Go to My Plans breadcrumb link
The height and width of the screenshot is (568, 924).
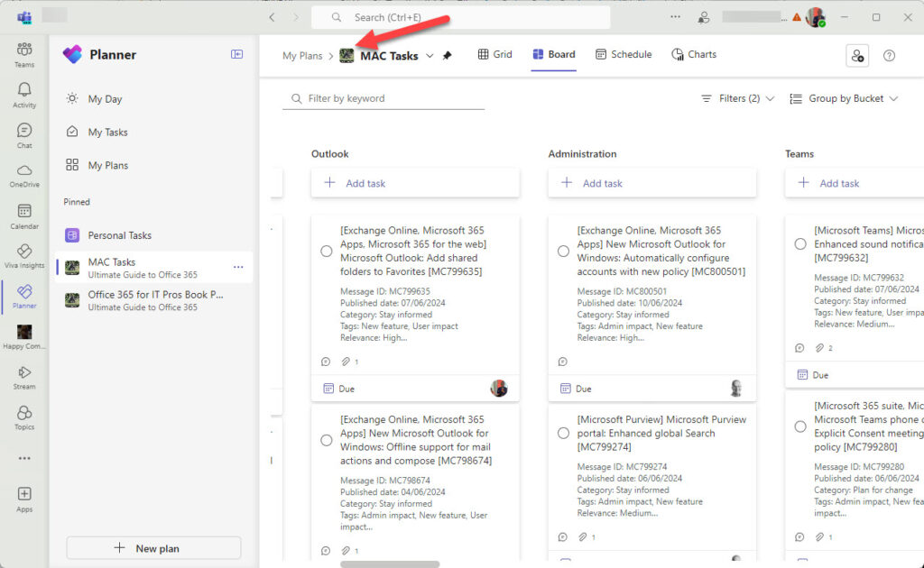point(302,56)
